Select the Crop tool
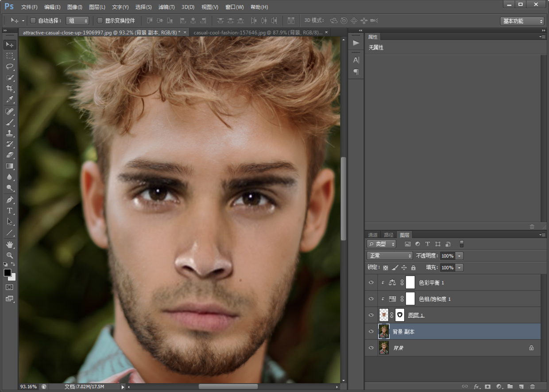This screenshot has width=549, height=392. [x=10, y=89]
